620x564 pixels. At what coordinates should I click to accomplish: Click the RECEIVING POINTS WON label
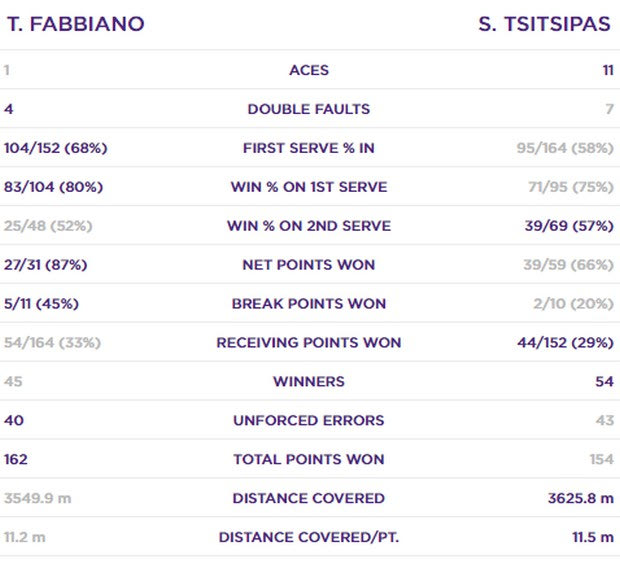point(309,343)
